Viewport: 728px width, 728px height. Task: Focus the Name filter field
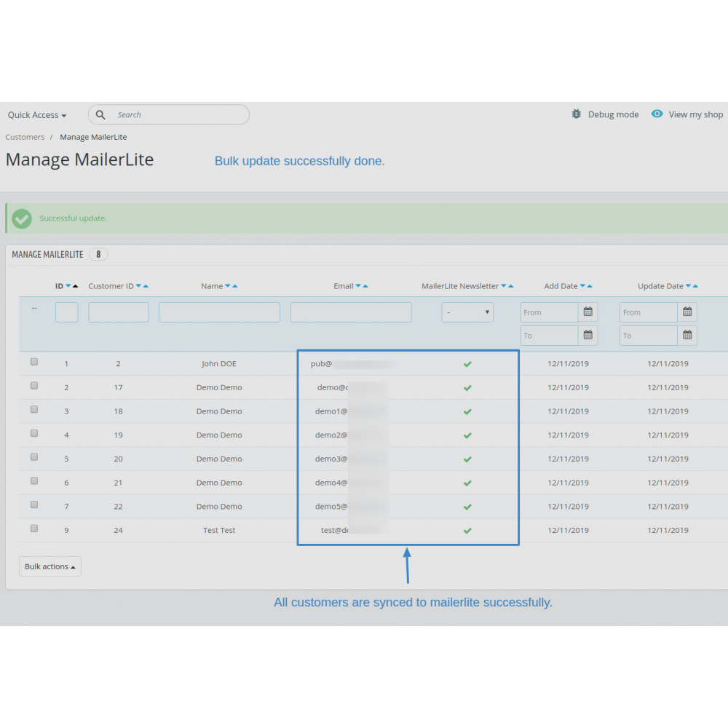(x=219, y=312)
